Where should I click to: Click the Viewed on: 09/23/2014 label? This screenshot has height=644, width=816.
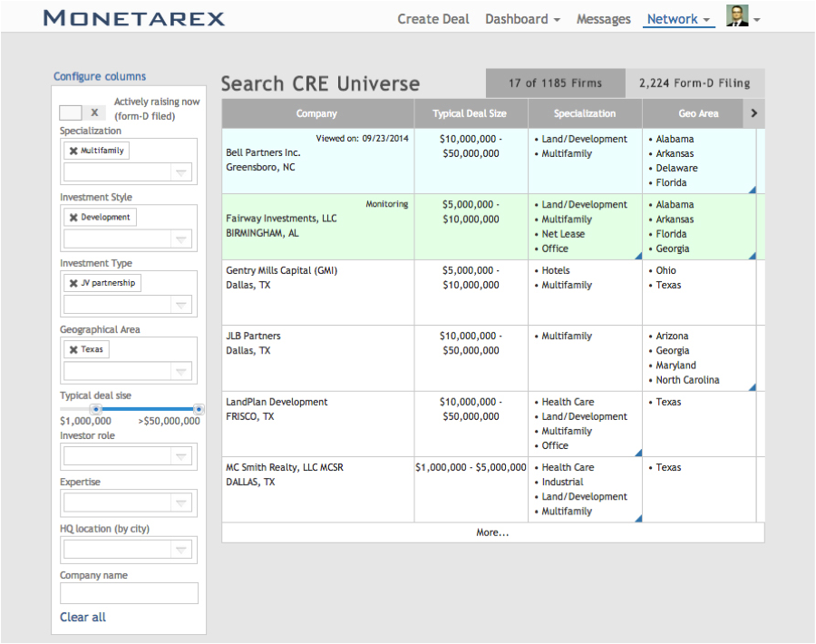pyautogui.click(x=362, y=139)
